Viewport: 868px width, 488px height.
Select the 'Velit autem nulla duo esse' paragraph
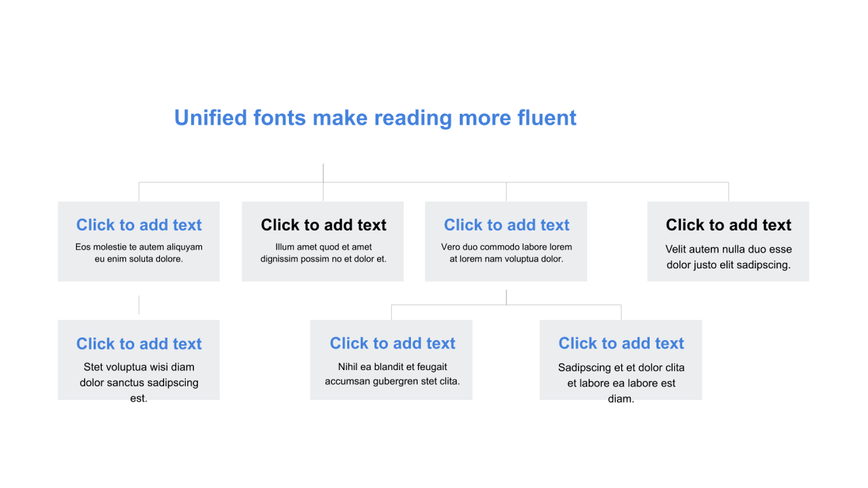coord(728,257)
